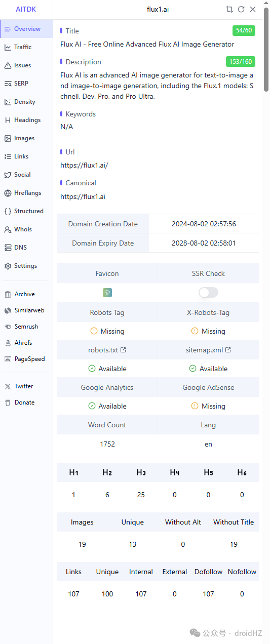
Task: Close the AITDK panel
Action: [x=253, y=9]
